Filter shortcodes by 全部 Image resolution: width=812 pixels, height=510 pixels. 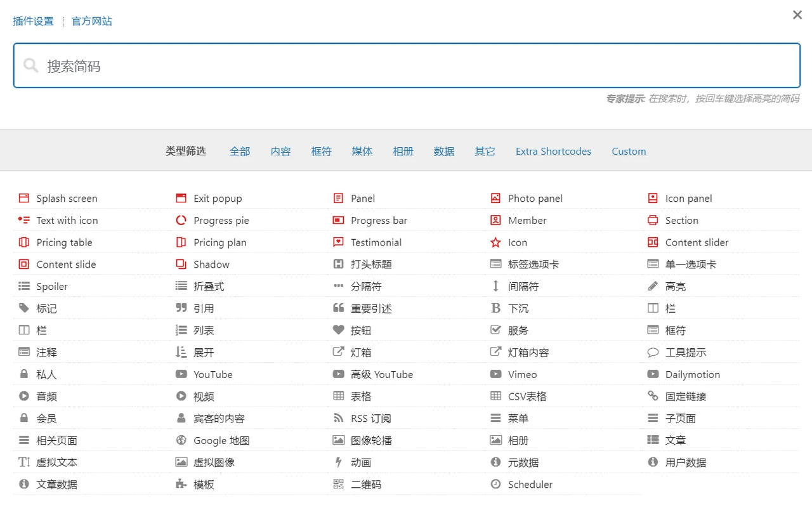[240, 151]
